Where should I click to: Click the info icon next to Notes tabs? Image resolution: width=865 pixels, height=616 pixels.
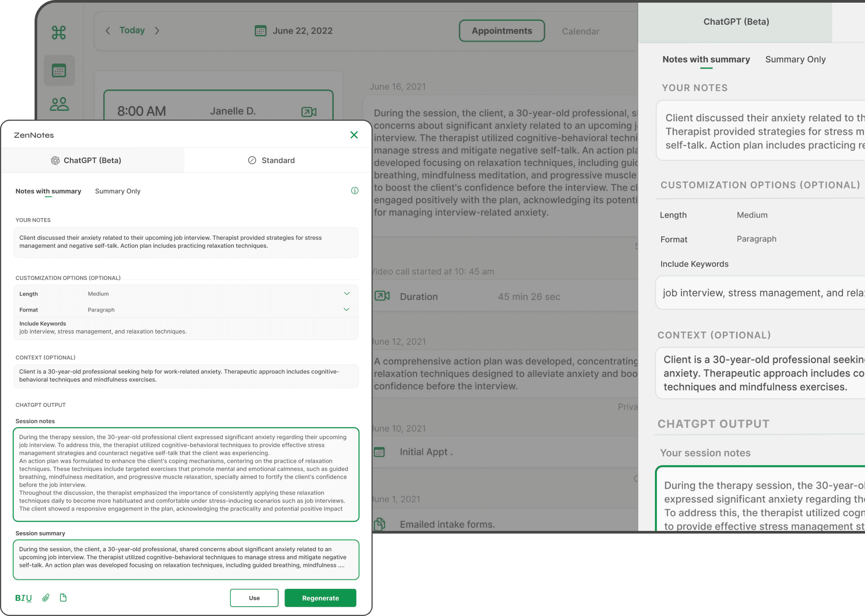pos(354,191)
